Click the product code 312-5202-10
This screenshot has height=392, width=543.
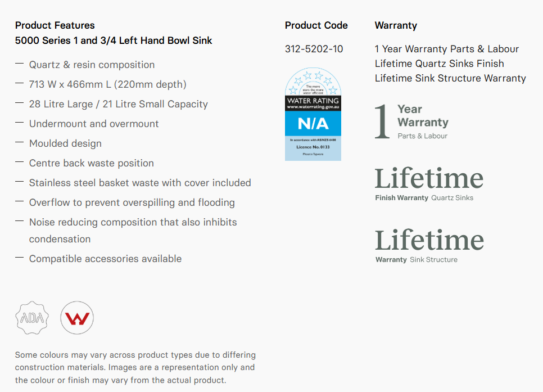[314, 49]
